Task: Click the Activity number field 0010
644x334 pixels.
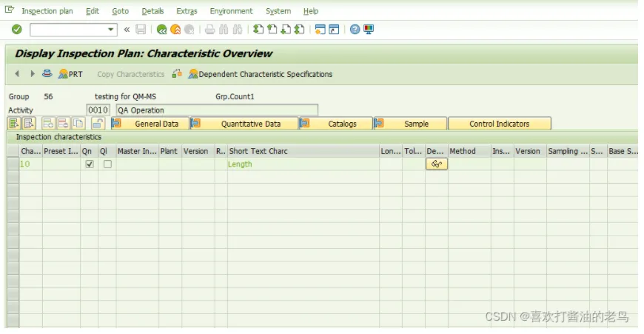Action: [x=98, y=110]
